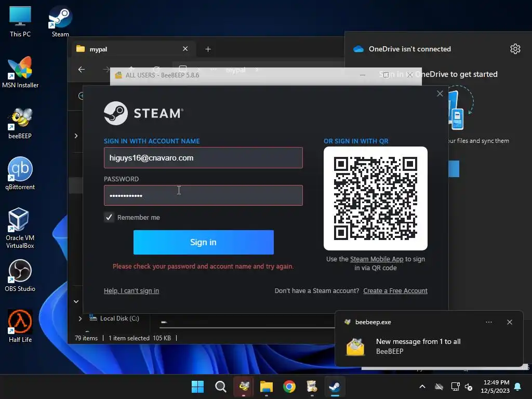Click the password input field
532x399 pixels.
point(203,195)
